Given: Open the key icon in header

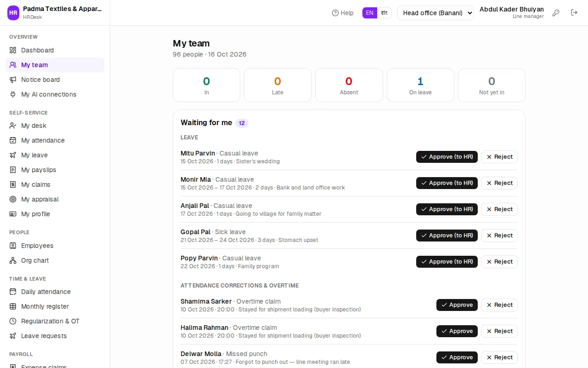Looking at the screenshot, I should (556, 13).
